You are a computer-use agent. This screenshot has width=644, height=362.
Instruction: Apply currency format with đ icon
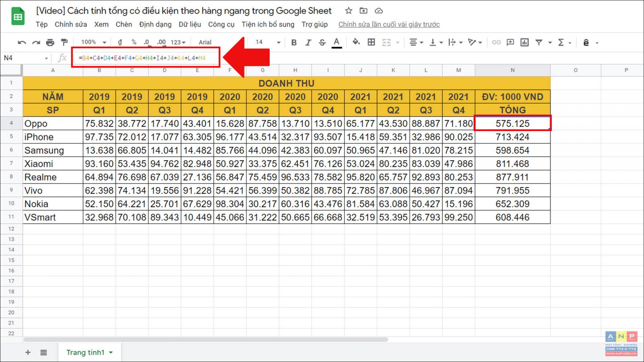click(120, 42)
